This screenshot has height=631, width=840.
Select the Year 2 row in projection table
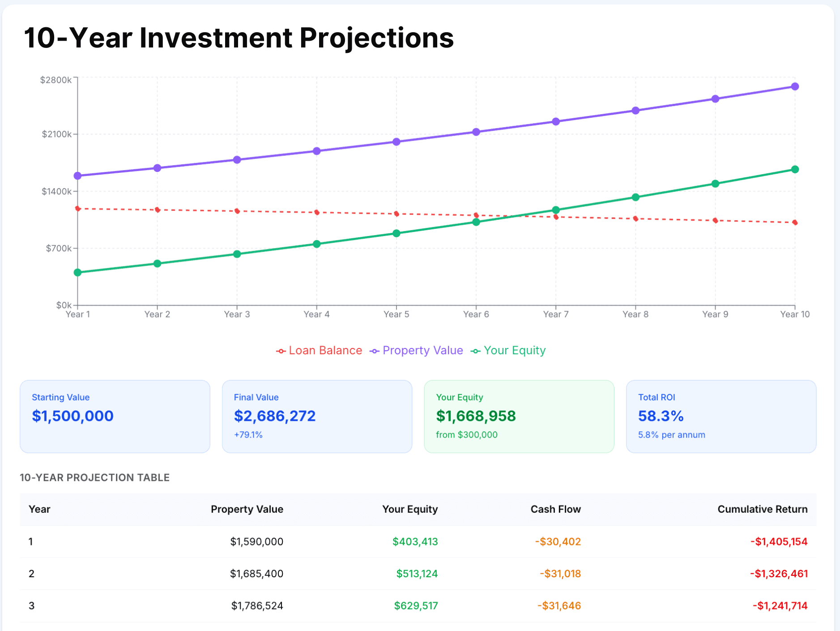pyautogui.click(x=418, y=574)
